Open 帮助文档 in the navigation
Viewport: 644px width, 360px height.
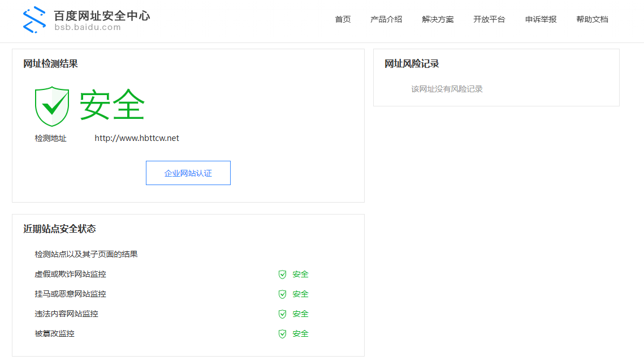[x=592, y=19]
